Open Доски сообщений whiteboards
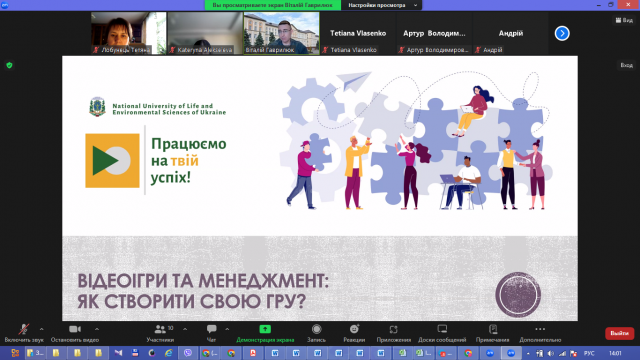640x360 pixels. pyautogui.click(x=442, y=333)
